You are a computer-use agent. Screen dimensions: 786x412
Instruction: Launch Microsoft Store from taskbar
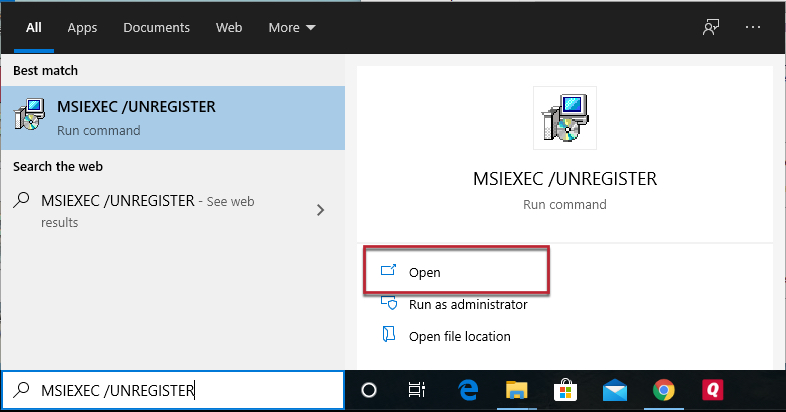(565, 390)
